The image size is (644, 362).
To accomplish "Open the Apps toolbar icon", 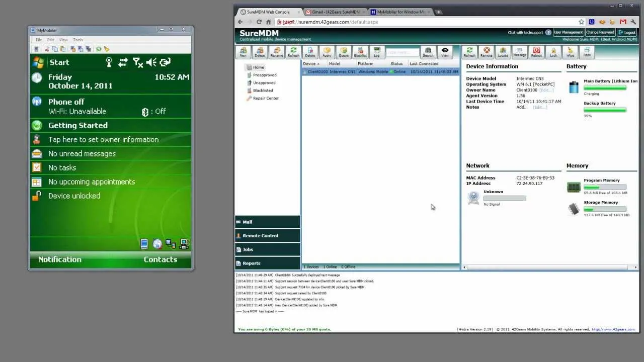I will click(x=587, y=52).
